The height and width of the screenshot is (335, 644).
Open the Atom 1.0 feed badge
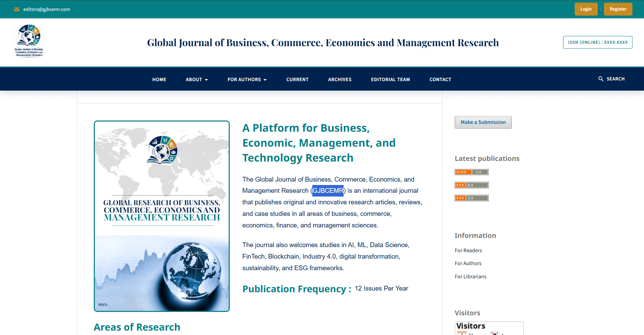[472, 172]
